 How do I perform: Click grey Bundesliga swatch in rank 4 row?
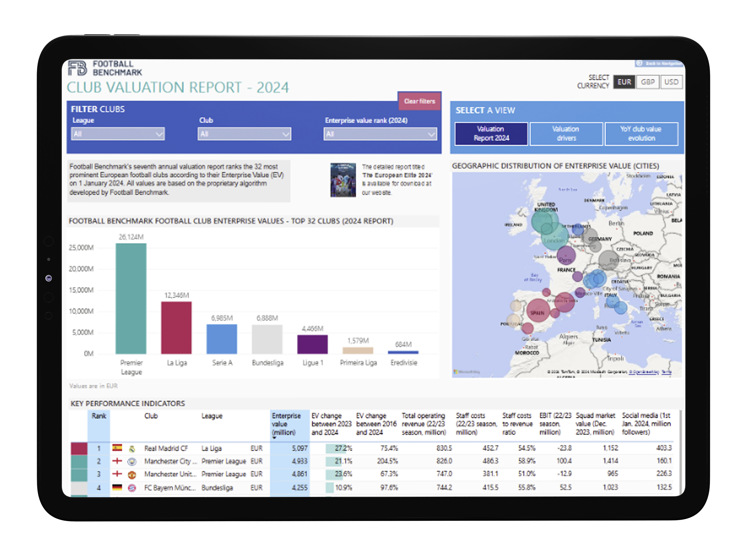[x=79, y=488]
